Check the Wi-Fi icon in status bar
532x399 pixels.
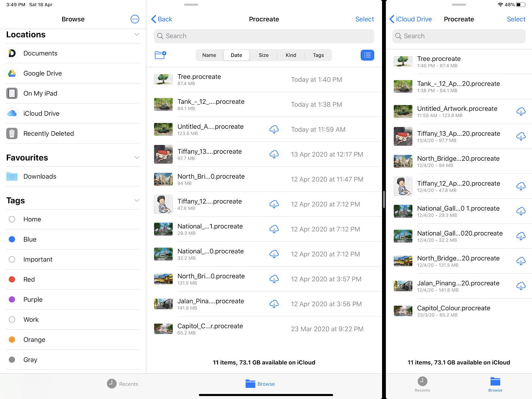(x=500, y=5)
